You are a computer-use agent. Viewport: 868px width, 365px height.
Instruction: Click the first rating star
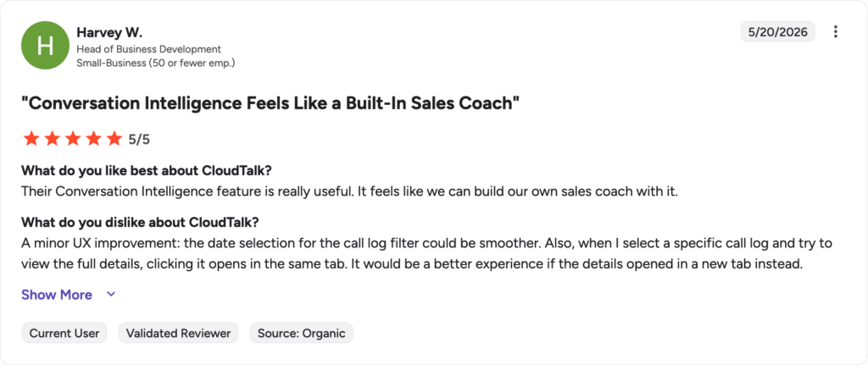pyautogui.click(x=31, y=139)
